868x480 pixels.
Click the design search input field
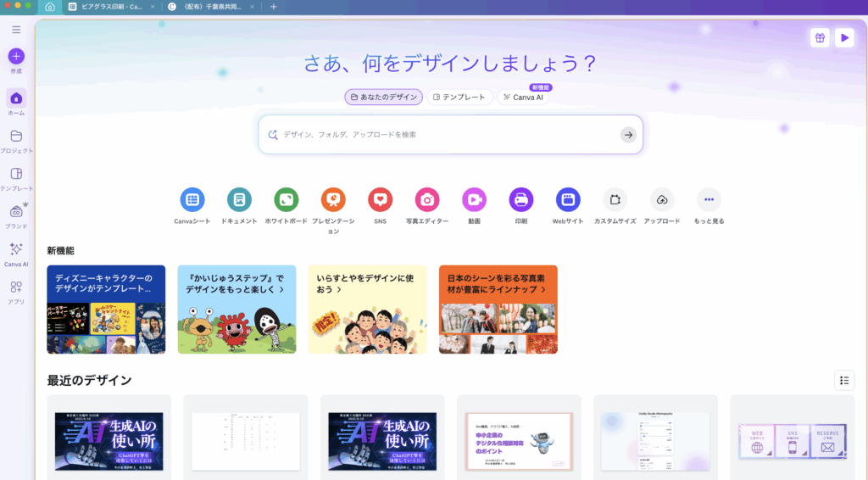click(451, 135)
